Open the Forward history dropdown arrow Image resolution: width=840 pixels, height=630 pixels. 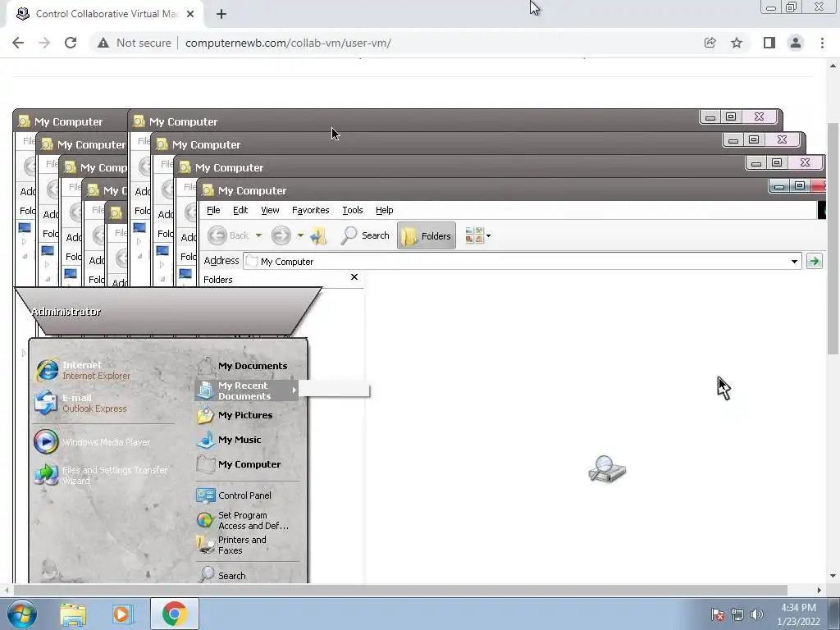tap(300, 235)
